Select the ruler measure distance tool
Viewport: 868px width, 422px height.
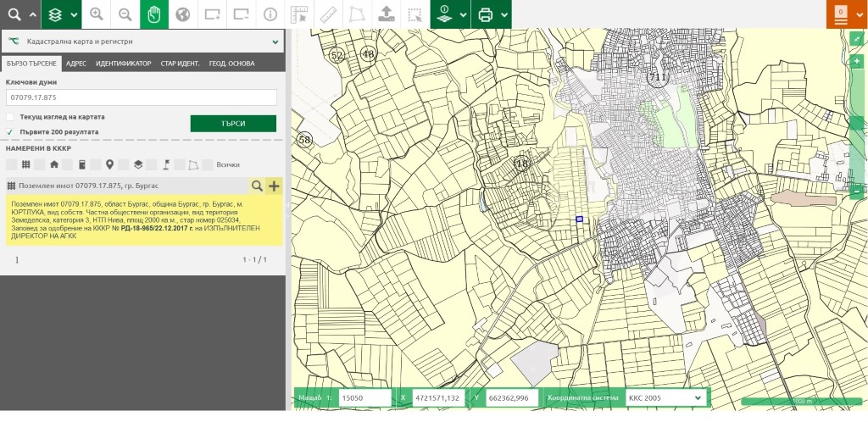pyautogui.click(x=327, y=14)
